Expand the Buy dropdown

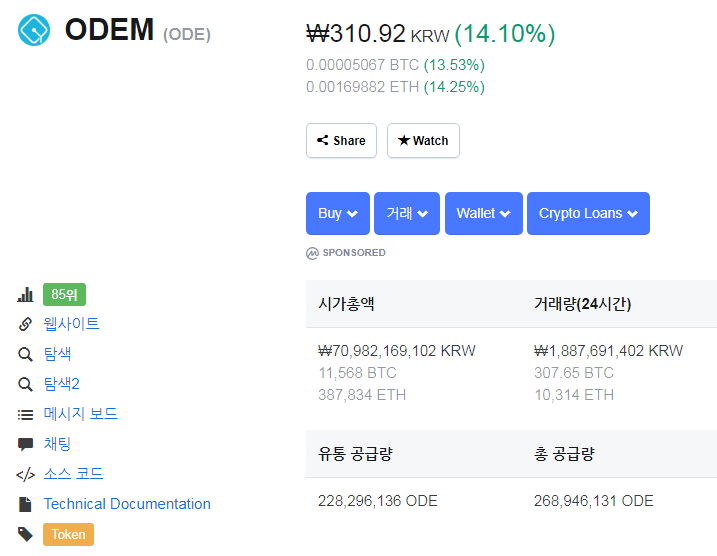click(x=337, y=213)
